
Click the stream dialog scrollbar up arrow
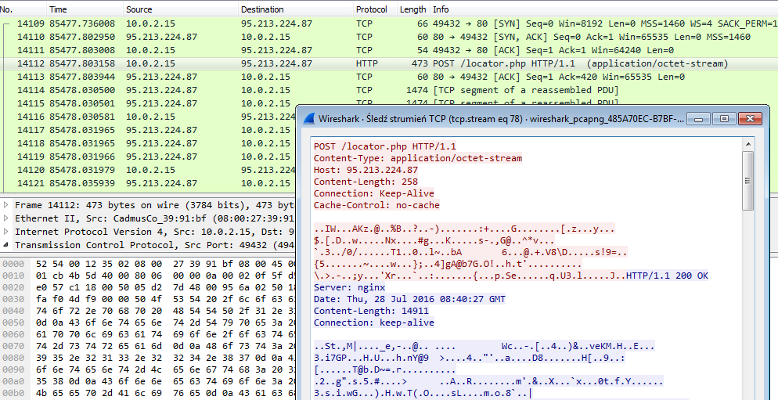pyautogui.click(x=748, y=146)
